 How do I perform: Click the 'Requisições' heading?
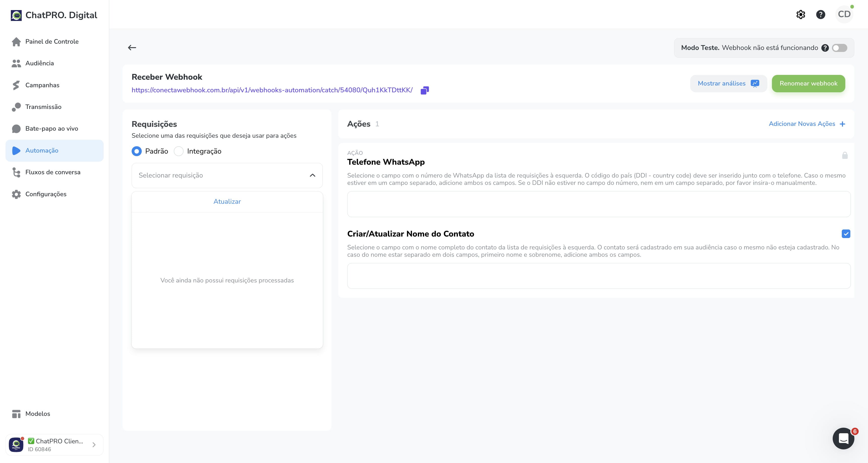(x=154, y=124)
